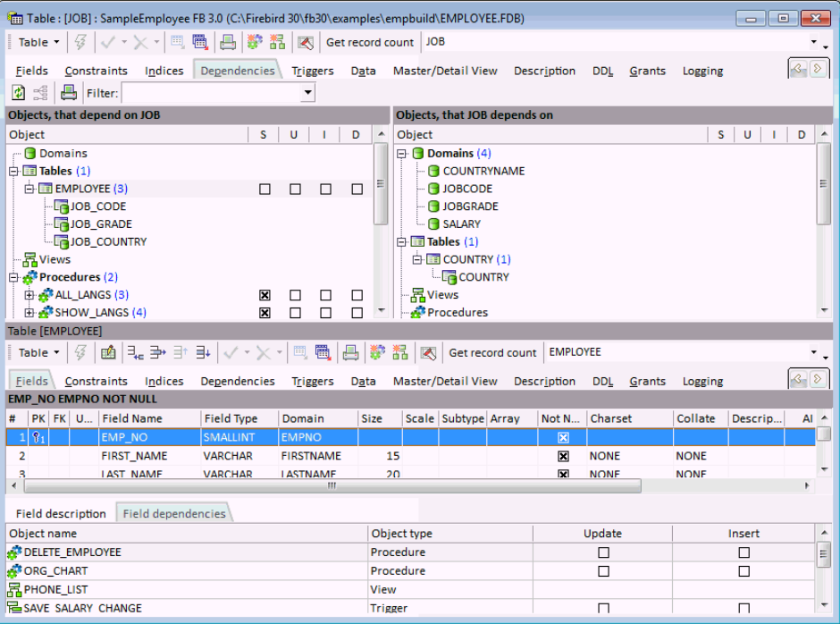
Task: Expand the SHOW_LANGS procedure node
Action: pos(29,313)
